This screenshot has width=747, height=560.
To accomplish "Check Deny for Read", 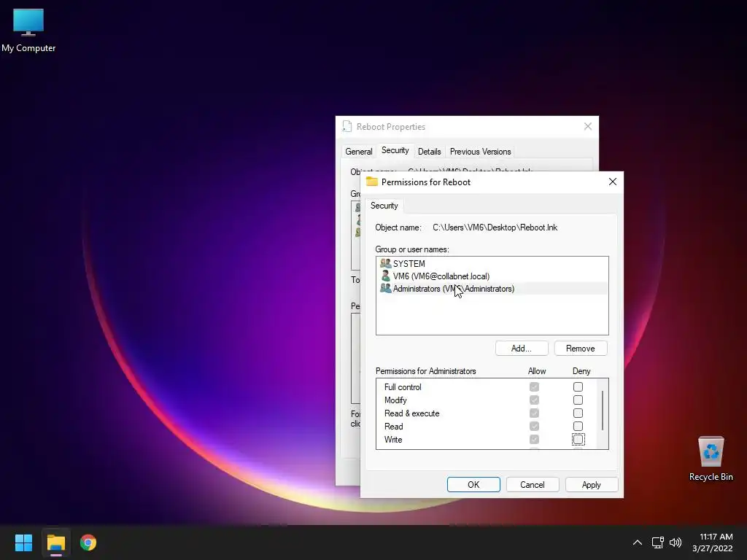I will [x=578, y=426].
